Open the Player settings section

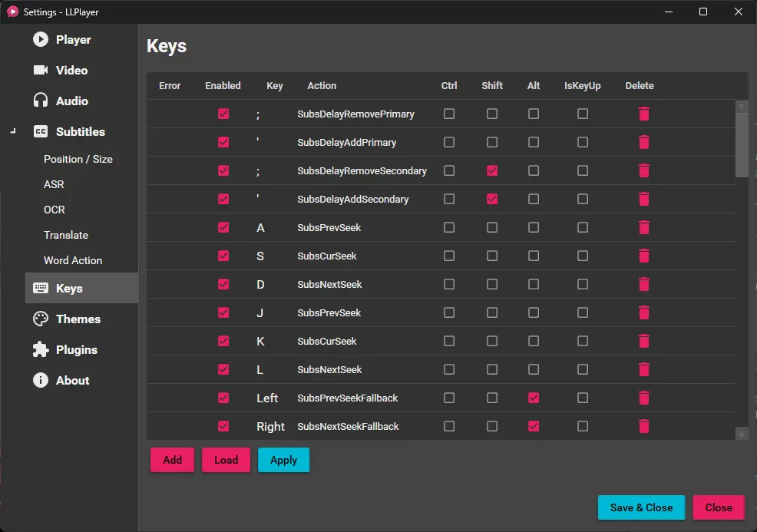coord(81,40)
